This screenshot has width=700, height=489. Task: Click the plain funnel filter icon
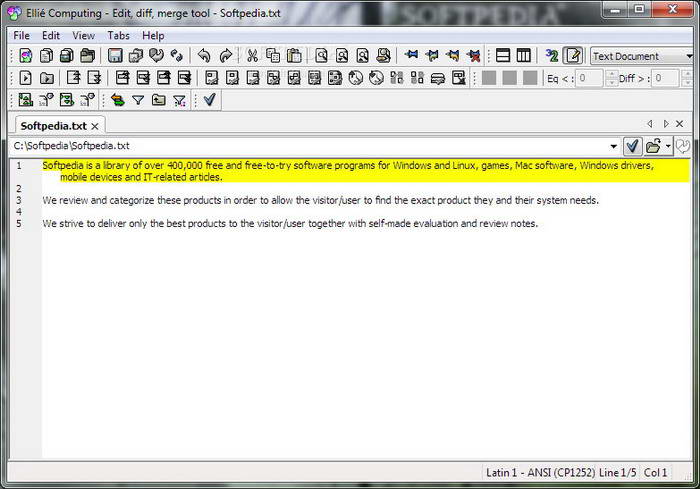point(138,100)
